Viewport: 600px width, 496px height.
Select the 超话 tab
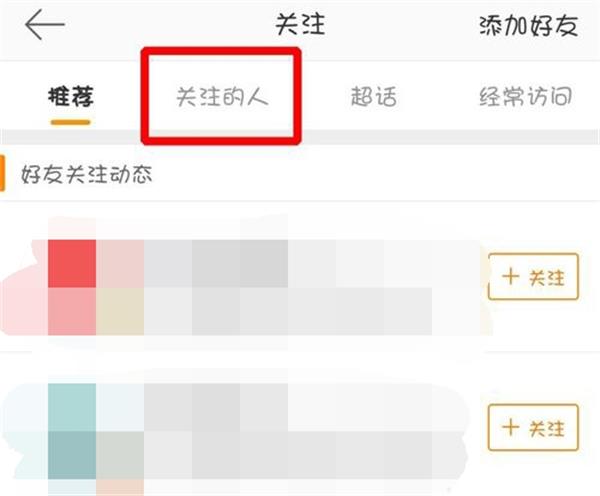click(373, 96)
